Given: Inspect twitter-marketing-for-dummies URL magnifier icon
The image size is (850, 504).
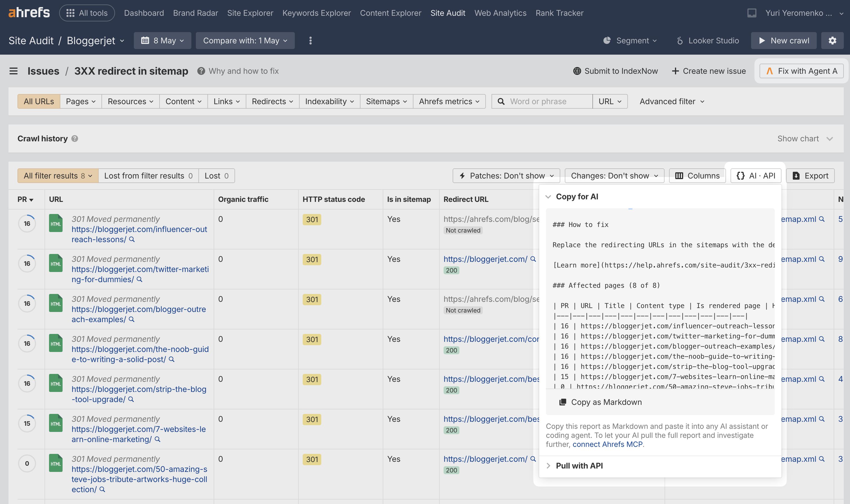Looking at the screenshot, I should click(139, 280).
